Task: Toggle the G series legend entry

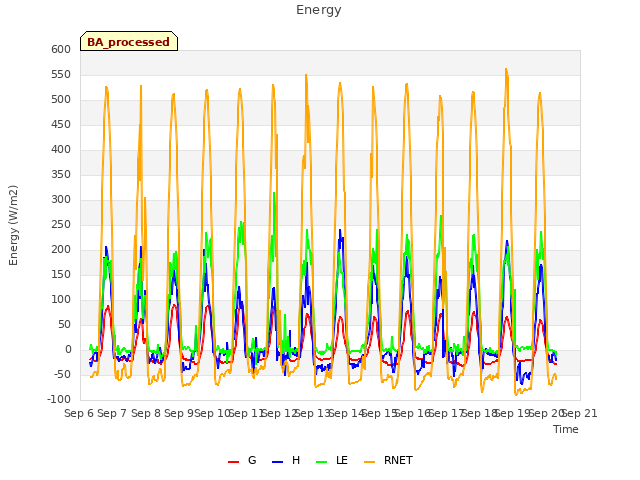Action: [242, 460]
